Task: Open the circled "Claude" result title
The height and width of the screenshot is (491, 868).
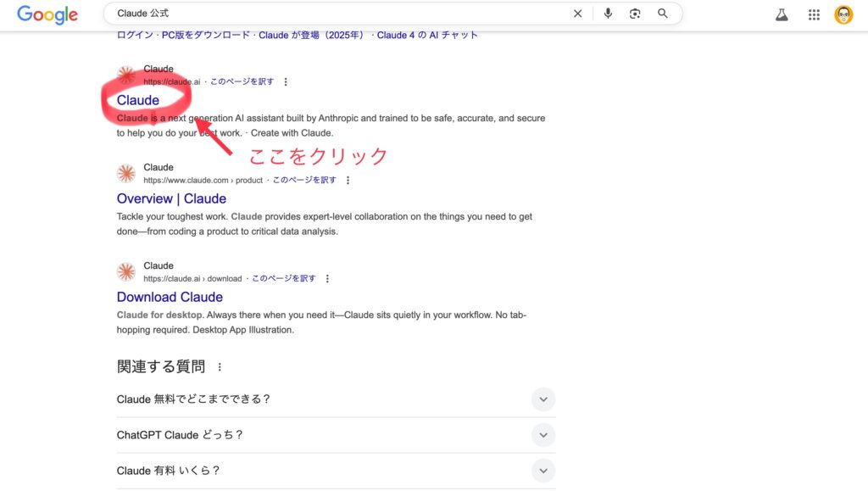Action: 138,100
